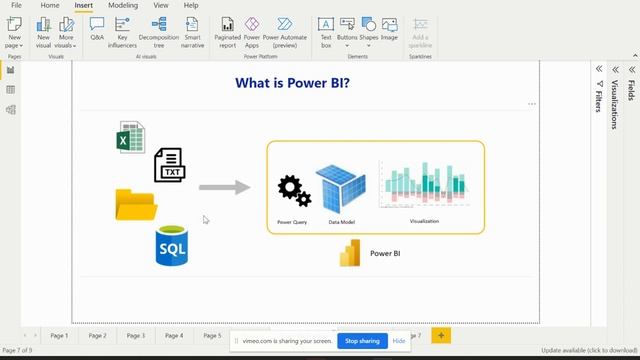Insert Key influencers visual
640x360 pixels.
pyautogui.click(x=122, y=33)
